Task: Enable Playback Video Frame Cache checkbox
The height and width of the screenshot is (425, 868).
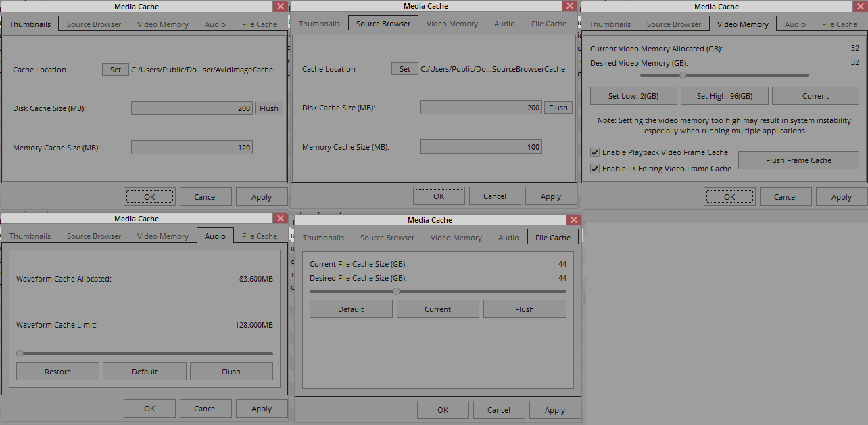Action: tap(595, 152)
